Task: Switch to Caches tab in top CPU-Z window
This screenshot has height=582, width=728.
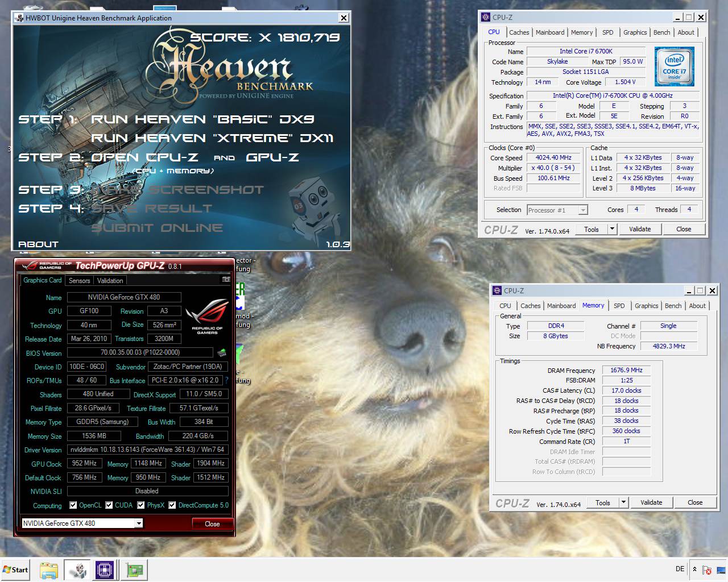Action: [519, 32]
